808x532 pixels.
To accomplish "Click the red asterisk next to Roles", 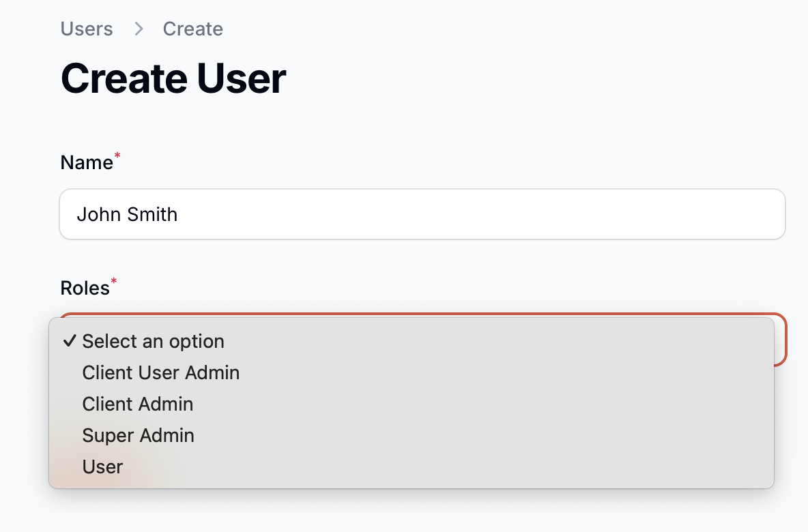I will tap(114, 282).
